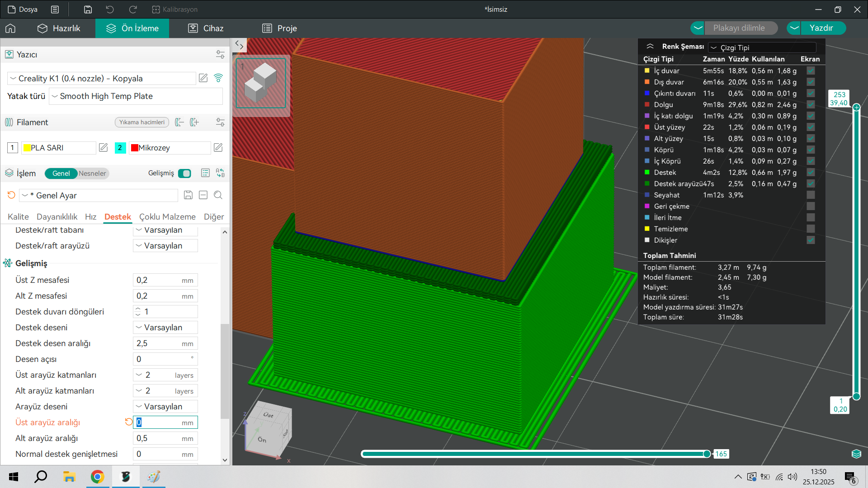The image size is (868, 488).
Task: Uncheck Destek line type visibility
Action: pyautogui.click(x=811, y=172)
